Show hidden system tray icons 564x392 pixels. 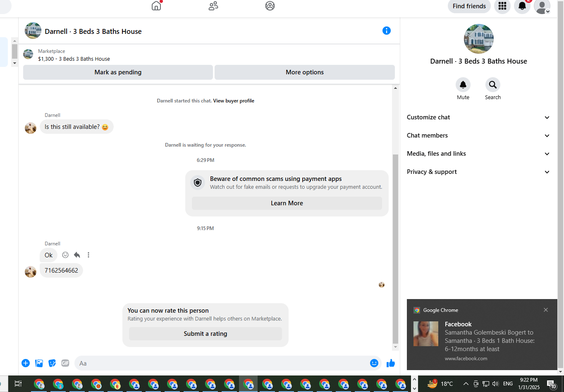[466, 384]
